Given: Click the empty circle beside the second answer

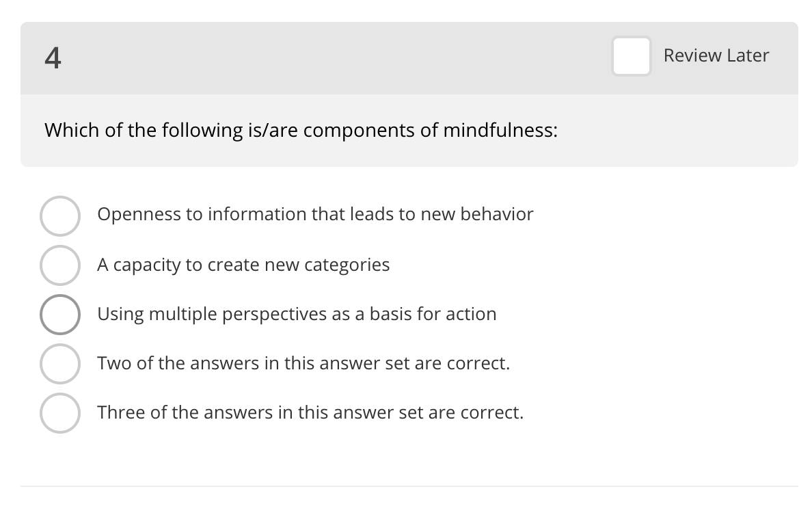Looking at the screenshot, I should pos(60,265).
